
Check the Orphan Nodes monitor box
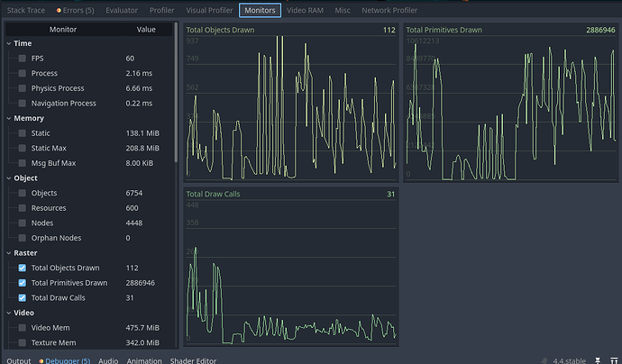[23, 238]
